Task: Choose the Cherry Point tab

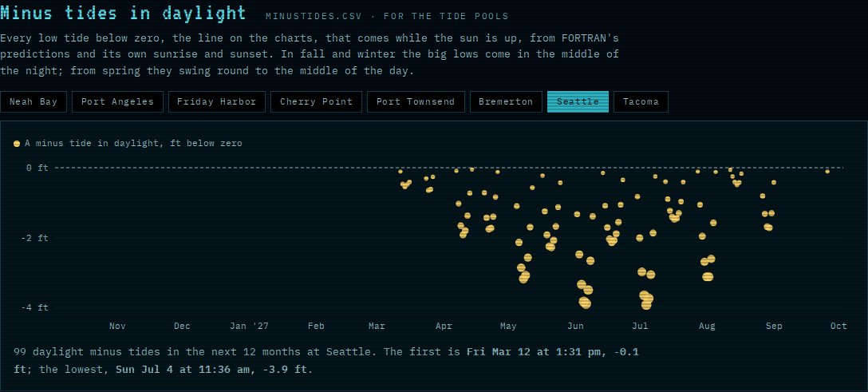Action: tap(316, 102)
